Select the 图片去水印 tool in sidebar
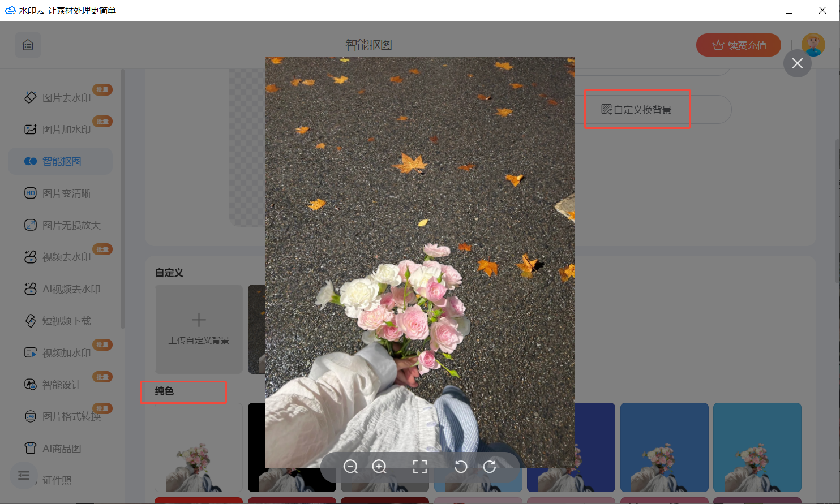This screenshot has width=840, height=504. [59, 97]
